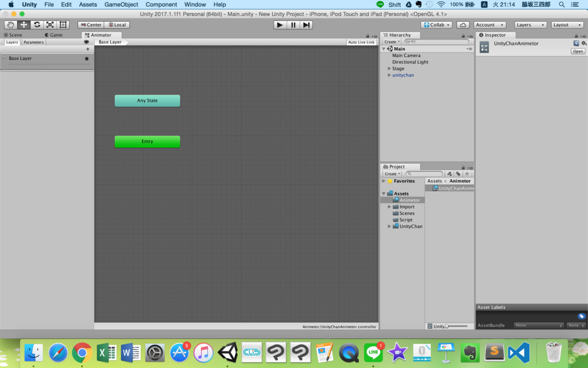Select the Scale tool
Screen dimensions: 588x368
tap(50, 25)
